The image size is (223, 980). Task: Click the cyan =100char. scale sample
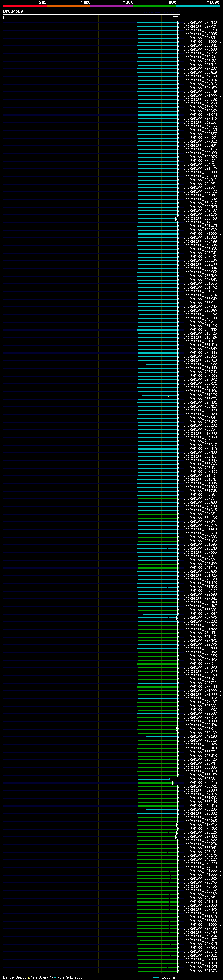point(156,977)
